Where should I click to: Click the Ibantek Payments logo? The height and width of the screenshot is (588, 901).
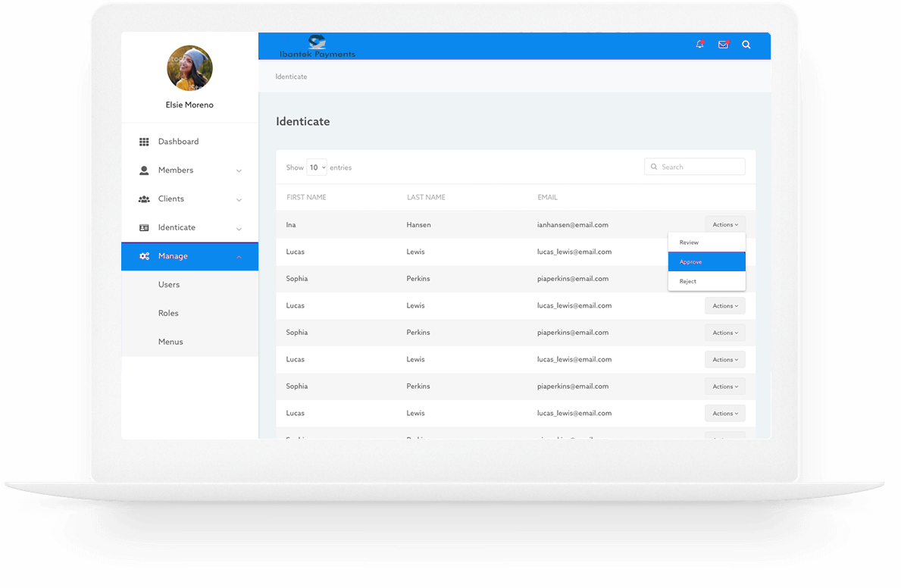317,47
